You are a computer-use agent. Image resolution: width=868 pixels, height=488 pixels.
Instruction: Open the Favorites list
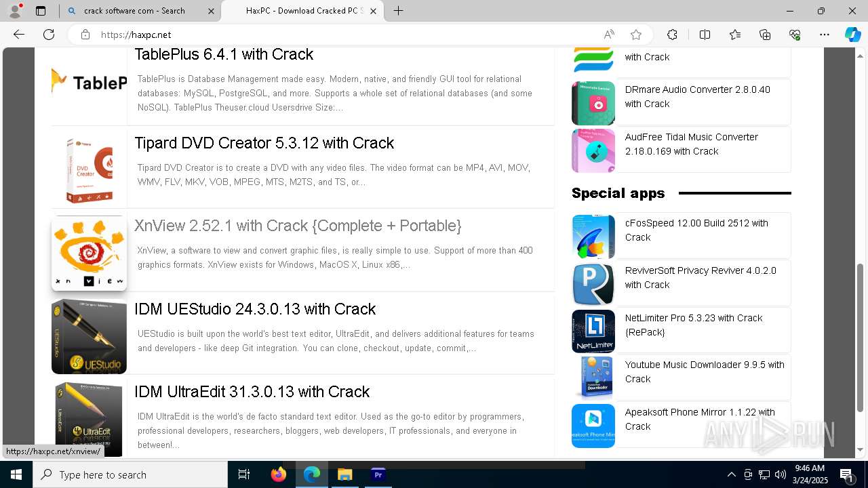tap(735, 35)
